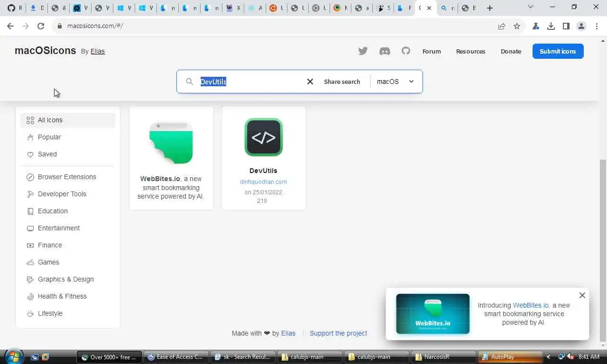This screenshot has height=364, width=607.
Task: Click the DevUtils icon title
Action: pos(263,171)
